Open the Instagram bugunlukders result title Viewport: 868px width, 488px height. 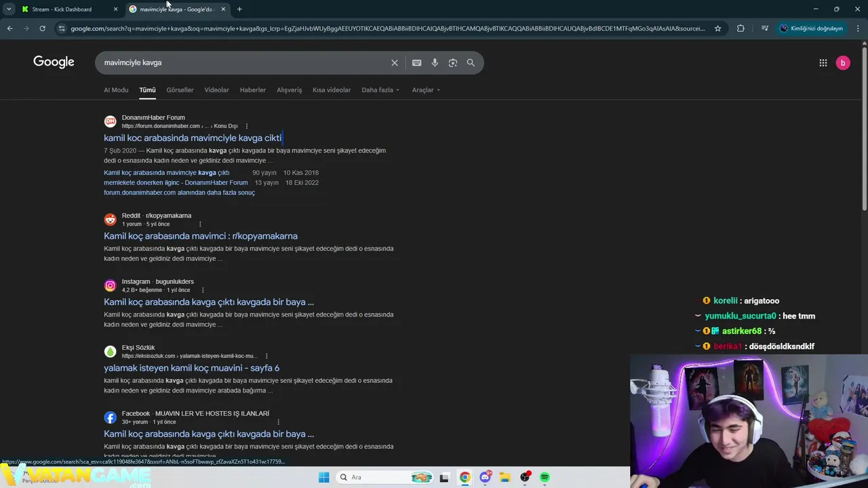pos(209,302)
